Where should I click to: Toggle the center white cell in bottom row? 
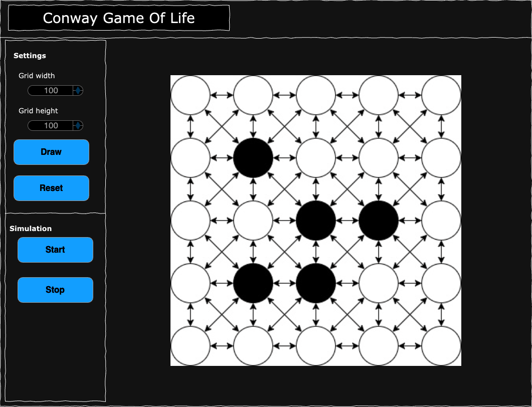pyautogui.click(x=316, y=346)
